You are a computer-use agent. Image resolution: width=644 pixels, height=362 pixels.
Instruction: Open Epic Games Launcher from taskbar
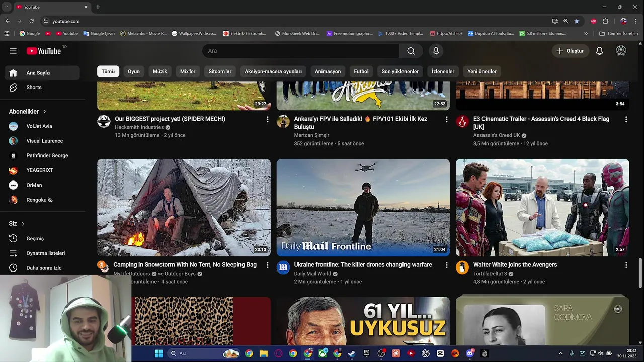(x=367, y=353)
